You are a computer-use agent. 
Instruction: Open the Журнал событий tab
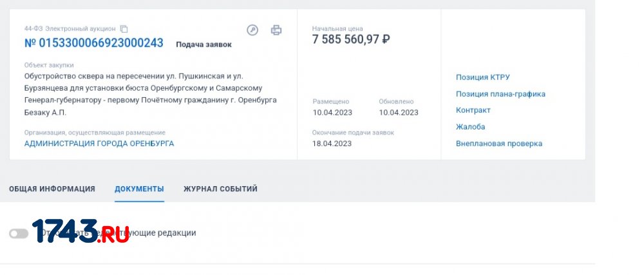[220, 189]
